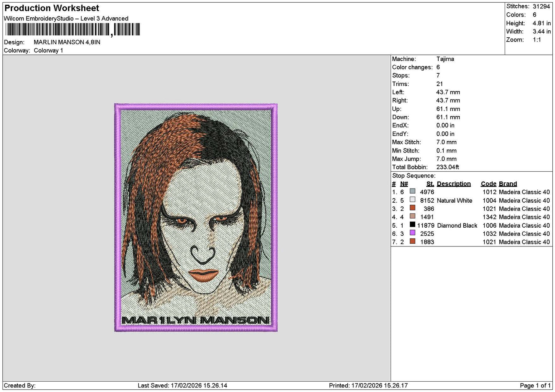Click thread code '1006'
The height and width of the screenshot is (392, 555).
(489, 226)
